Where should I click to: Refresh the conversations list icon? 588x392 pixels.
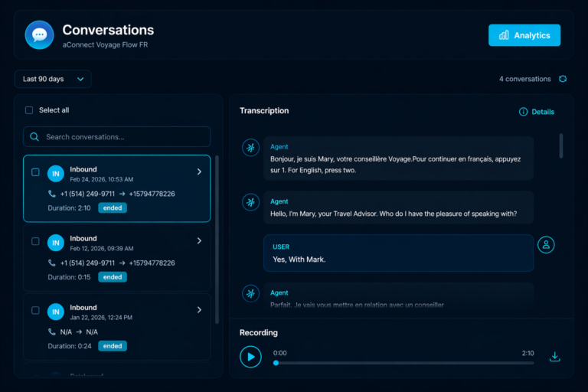563,79
